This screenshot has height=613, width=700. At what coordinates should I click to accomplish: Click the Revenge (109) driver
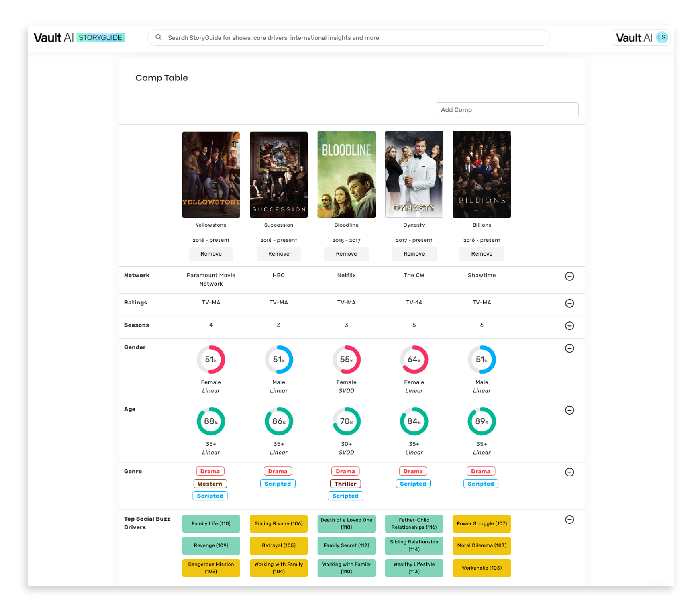pos(211,546)
